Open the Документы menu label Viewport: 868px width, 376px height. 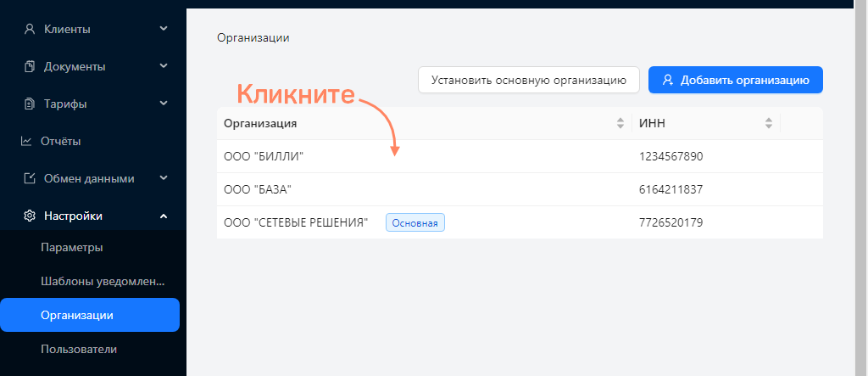tap(75, 66)
